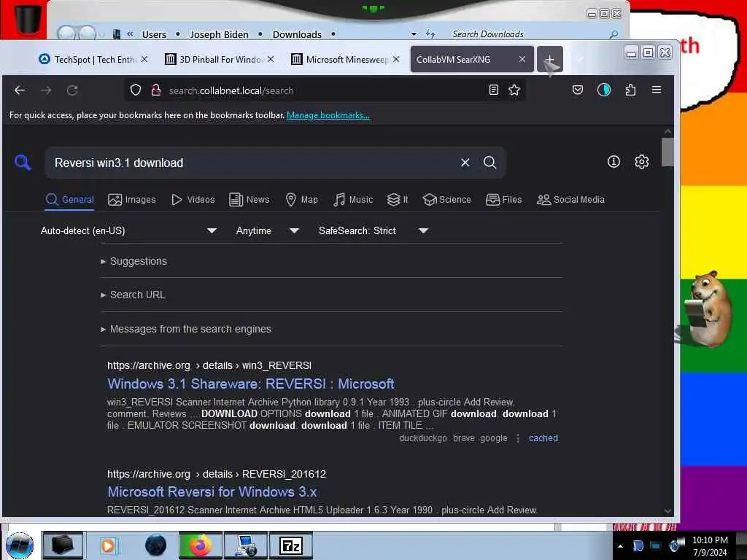Open the 7-Zip taskbar icon

pos(291,545)
